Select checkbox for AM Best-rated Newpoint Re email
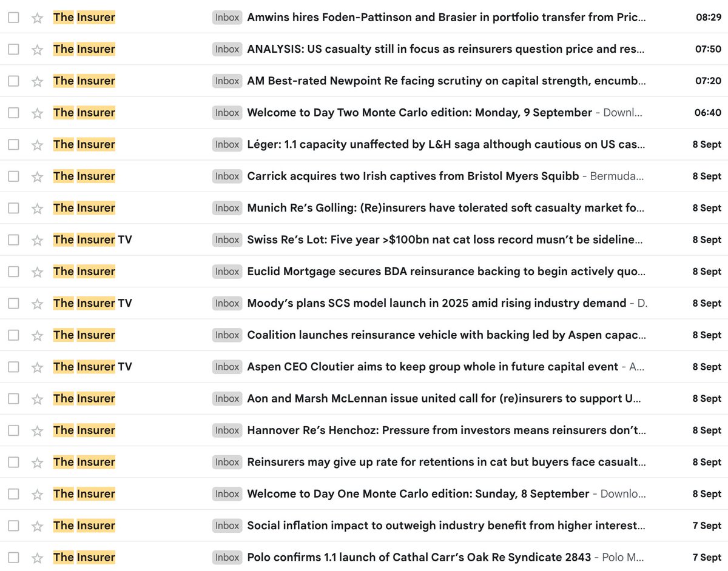This screenshot has height=571, width=728. click(x=13, y=81)
